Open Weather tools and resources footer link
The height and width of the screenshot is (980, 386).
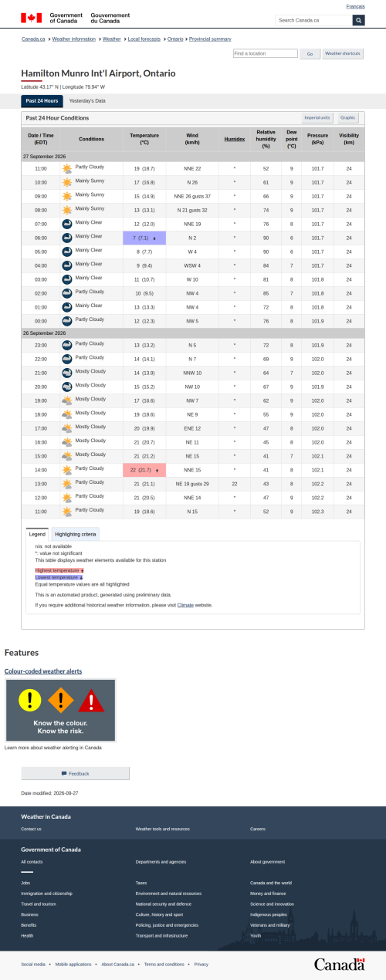click(162, 829)
